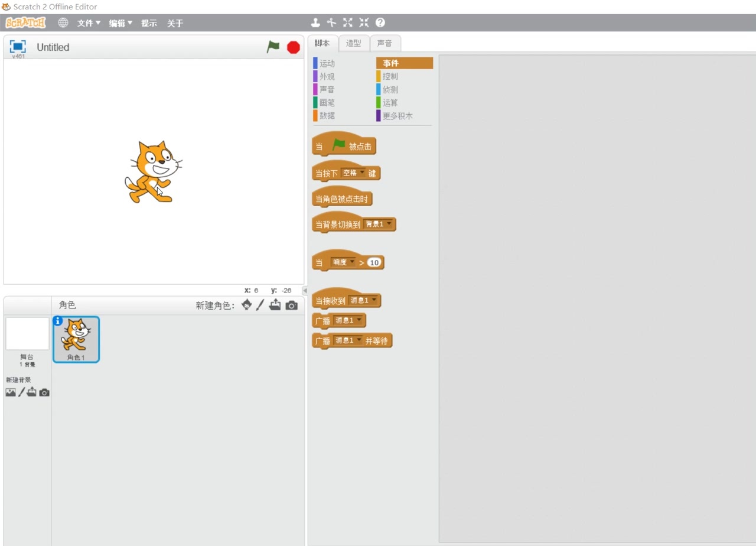Select the duplicate stamp tool
756x546 pixels.
pyautogui.click(x=316, y=22)
